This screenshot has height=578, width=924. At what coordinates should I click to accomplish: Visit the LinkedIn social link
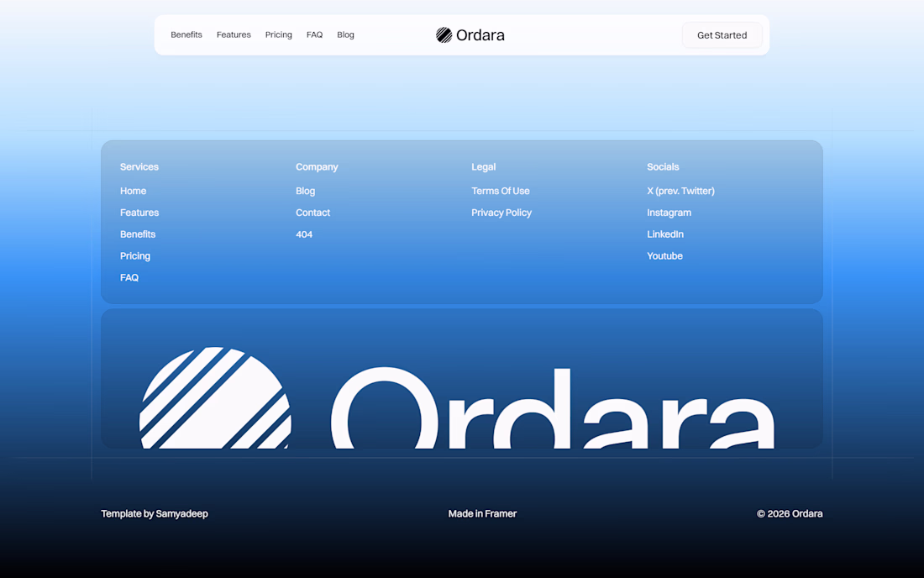(664, 234)
